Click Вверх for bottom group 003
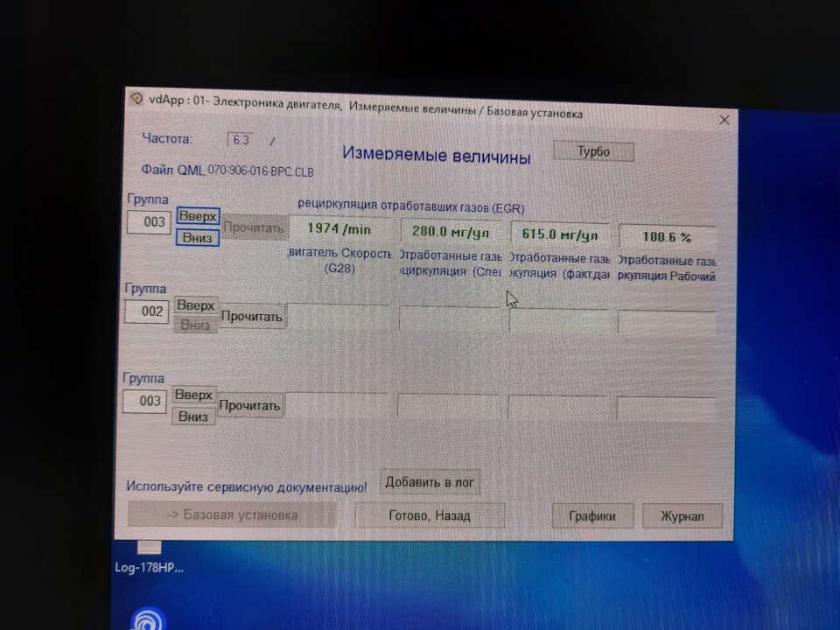The image size is (840, 630). coord(194,395)
